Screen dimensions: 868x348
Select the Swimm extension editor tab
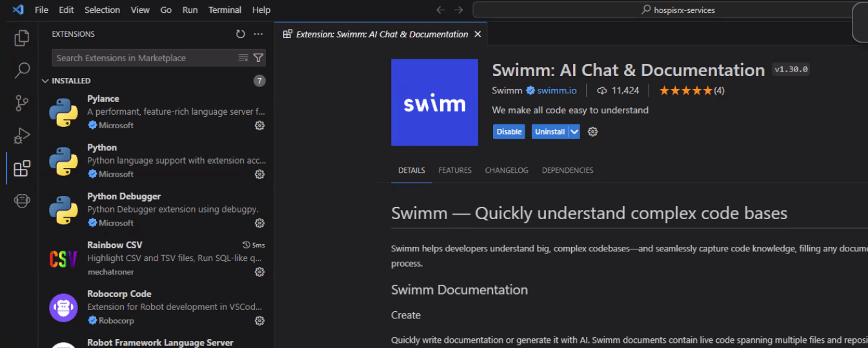pyautogui.click(x=381, y=34)
